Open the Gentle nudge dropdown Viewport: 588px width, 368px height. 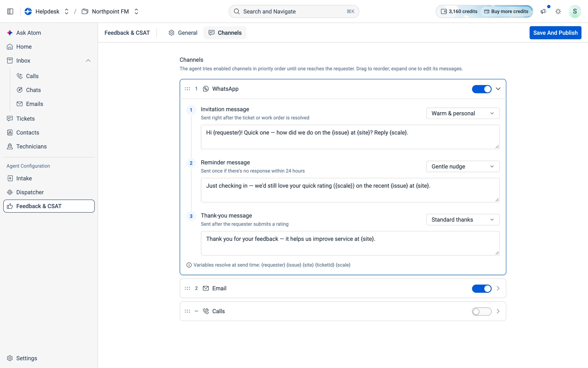(463, 167)
